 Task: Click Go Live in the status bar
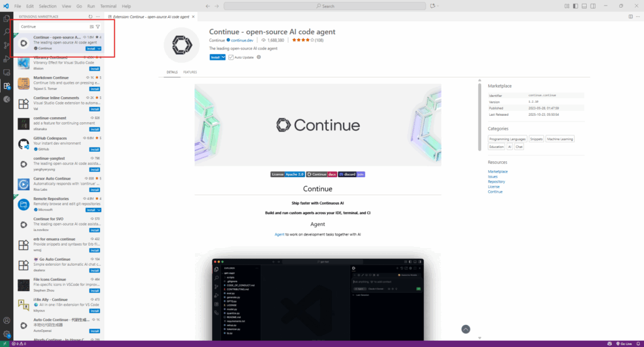(624, 344)
